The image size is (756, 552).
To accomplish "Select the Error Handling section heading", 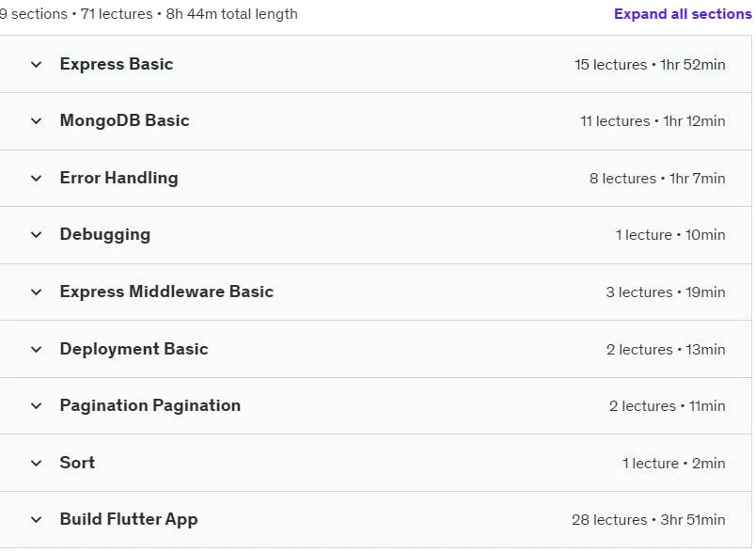I will pos(118,178).
